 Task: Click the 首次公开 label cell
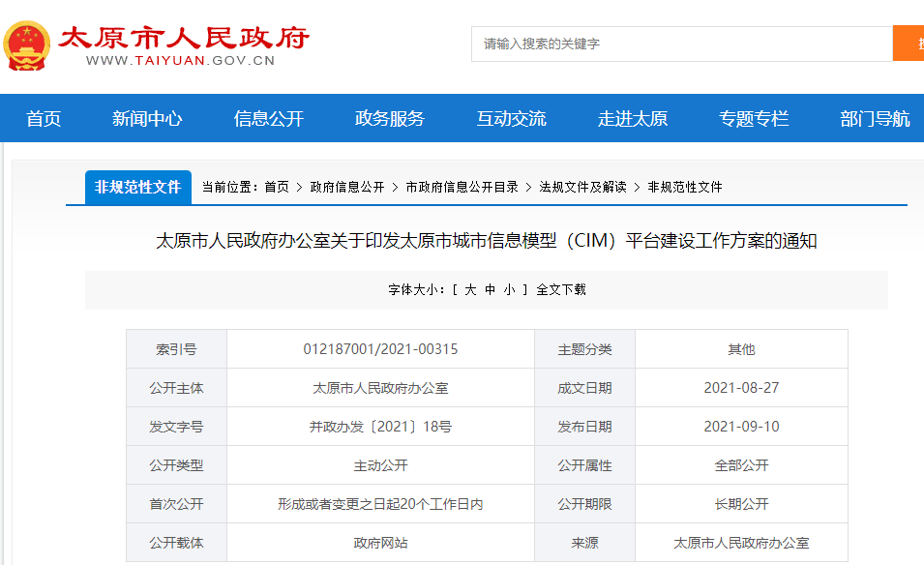pyautogui.click(x=176, y=504)
